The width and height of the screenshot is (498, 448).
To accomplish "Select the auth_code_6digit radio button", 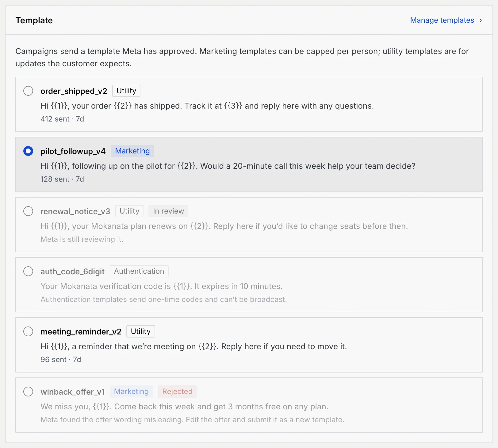I will click(x=28, y=271).
